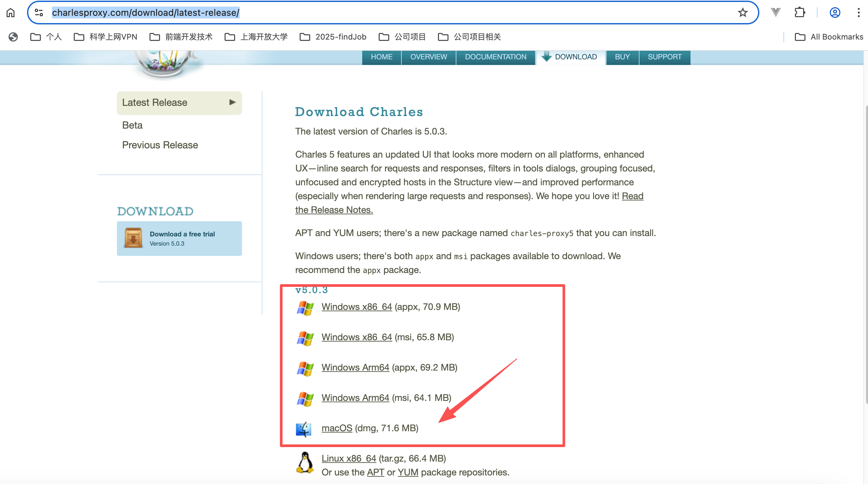Click the Linux penguin icon
Screen dimensions: 868x484
point(305,463)
